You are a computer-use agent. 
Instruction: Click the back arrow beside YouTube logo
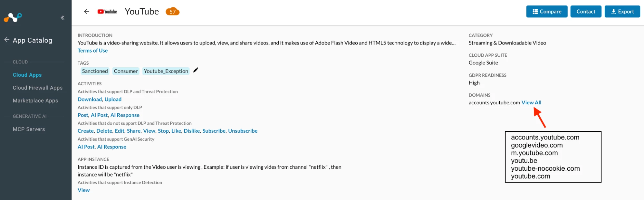click(86, 12)
